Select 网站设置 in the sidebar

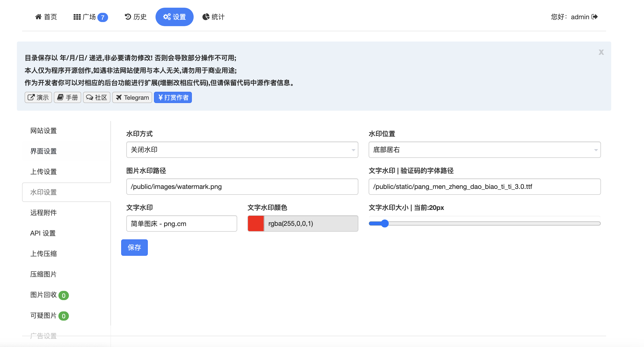[44, 131]
